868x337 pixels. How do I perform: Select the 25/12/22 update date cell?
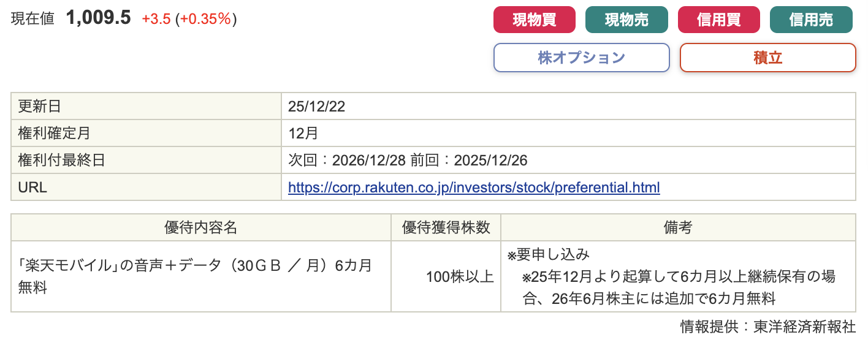317,107
